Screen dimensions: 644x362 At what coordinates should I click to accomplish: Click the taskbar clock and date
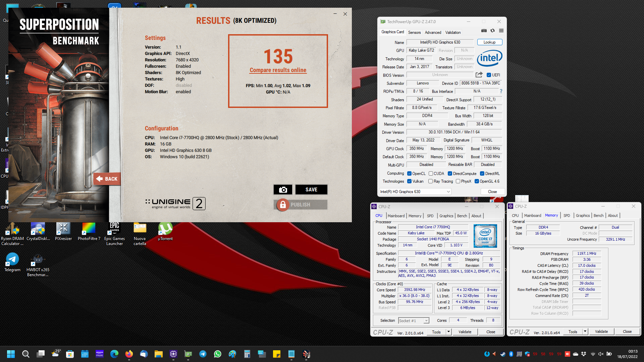(x=627, y=354)
